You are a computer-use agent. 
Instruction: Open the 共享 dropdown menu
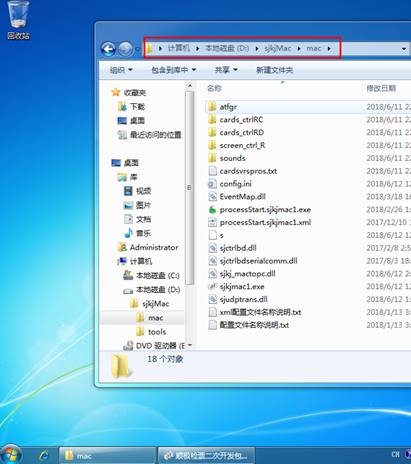coord(226,70)
